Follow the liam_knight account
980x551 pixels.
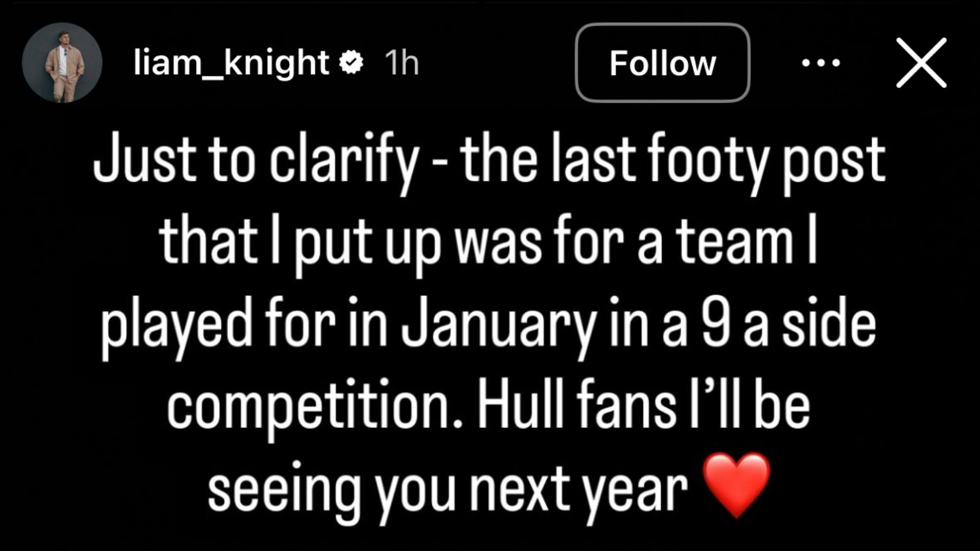coord(662,63)
